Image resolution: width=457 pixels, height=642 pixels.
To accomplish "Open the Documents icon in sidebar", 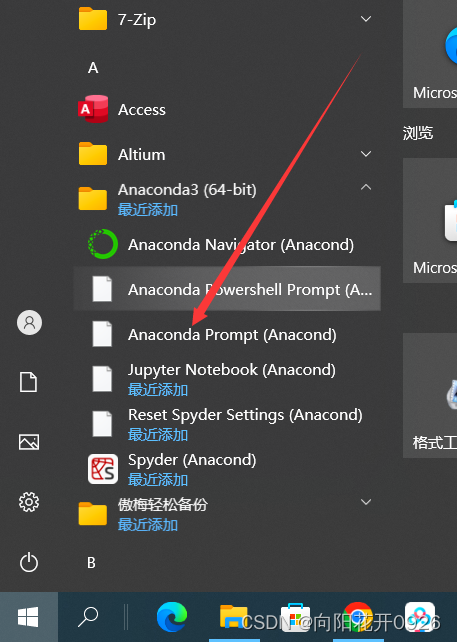I will pyautogui.click(x=29, y=382).
